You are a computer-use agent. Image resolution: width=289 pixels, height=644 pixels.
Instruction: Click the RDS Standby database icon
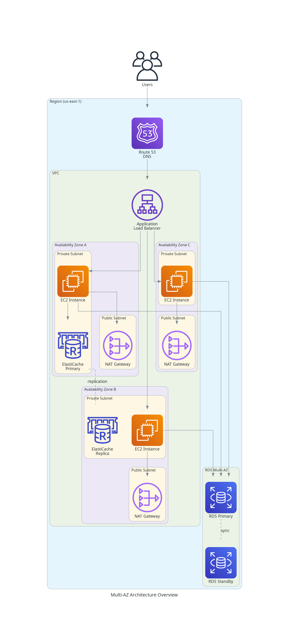221,563
